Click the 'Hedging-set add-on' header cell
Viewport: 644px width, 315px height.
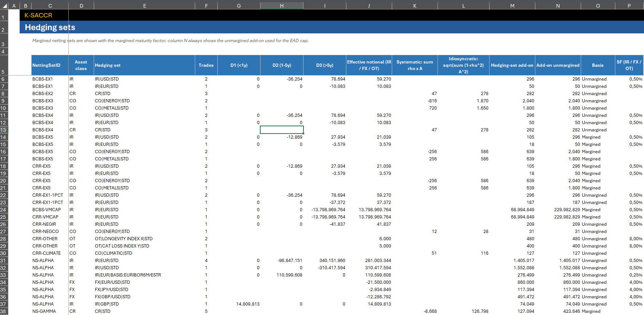(x=512, y=65)
